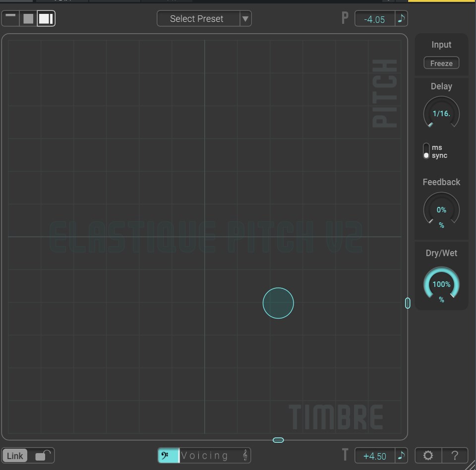Image resolution: width=476 pixels, height=470 pixels.
Task: Toggle the Freeze input button
Action: click(x=441, y=64)
